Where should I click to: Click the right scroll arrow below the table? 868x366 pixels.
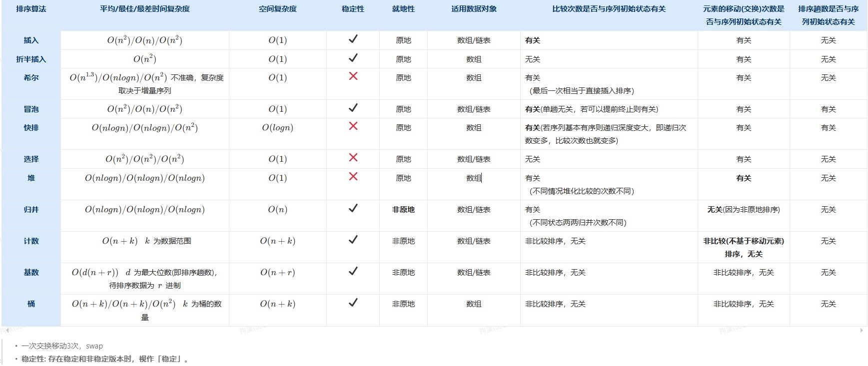(x=861, y=330)
